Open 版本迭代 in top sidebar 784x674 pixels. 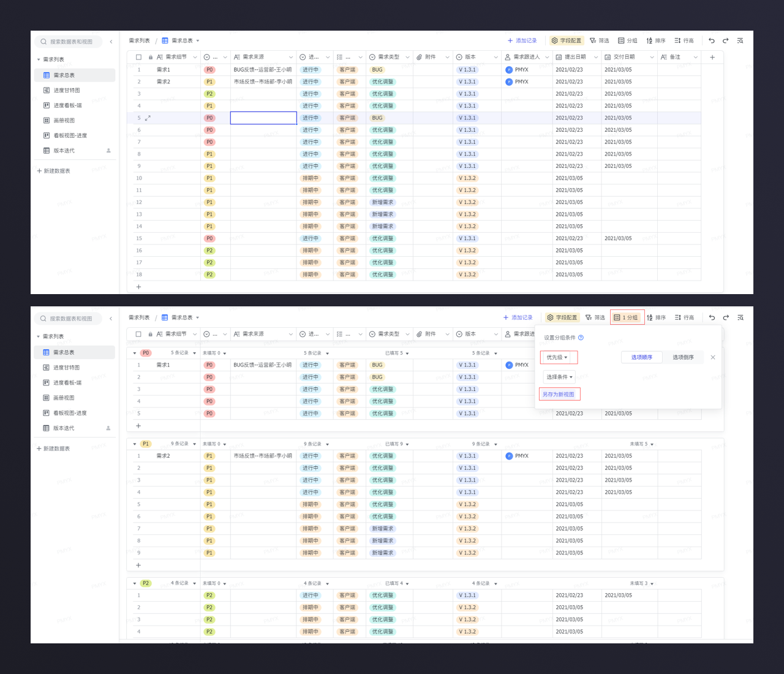pos(75,150)
